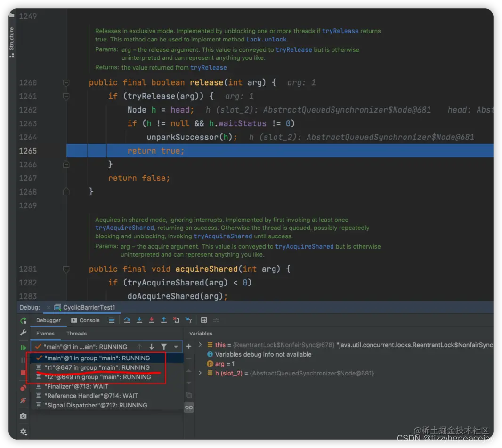This screenshot has width=502, height=448.
Task: Click tryAcquireShared link in Params doc
Action: 304,246
